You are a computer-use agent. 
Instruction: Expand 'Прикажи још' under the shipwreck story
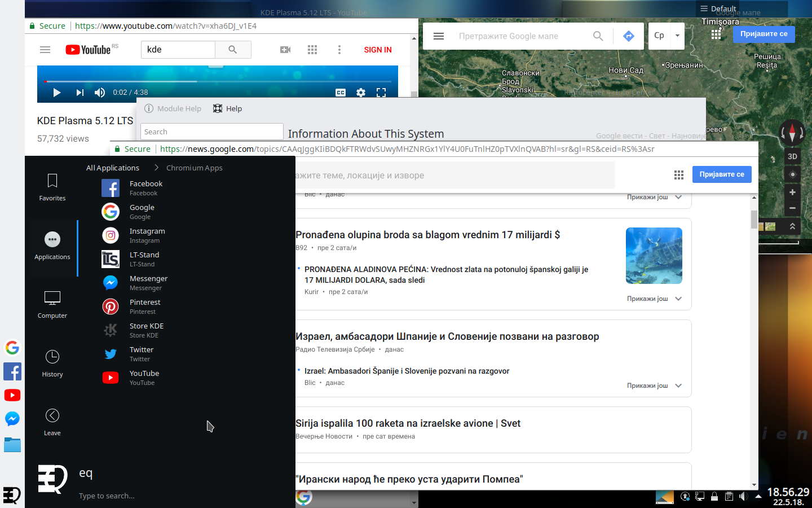point(654,299)
